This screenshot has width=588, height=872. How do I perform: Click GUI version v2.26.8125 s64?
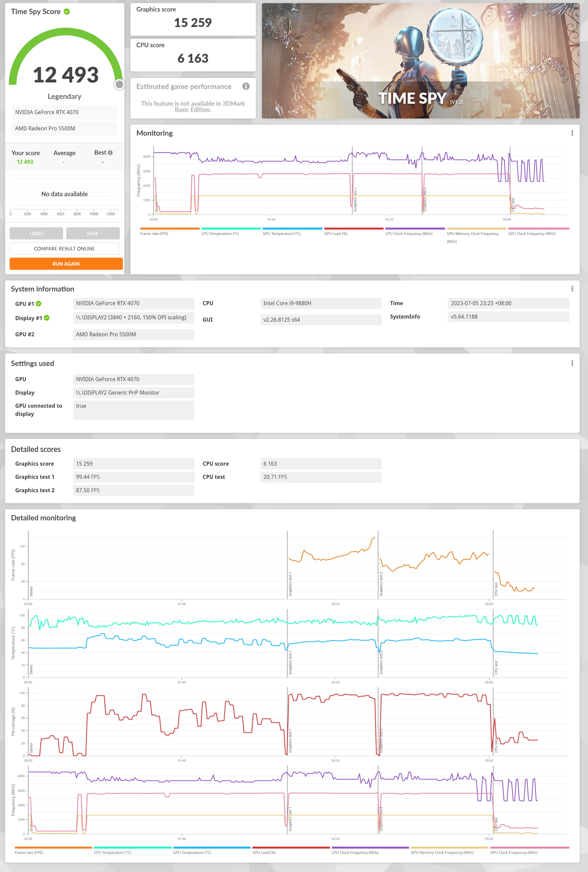point(321,320)
